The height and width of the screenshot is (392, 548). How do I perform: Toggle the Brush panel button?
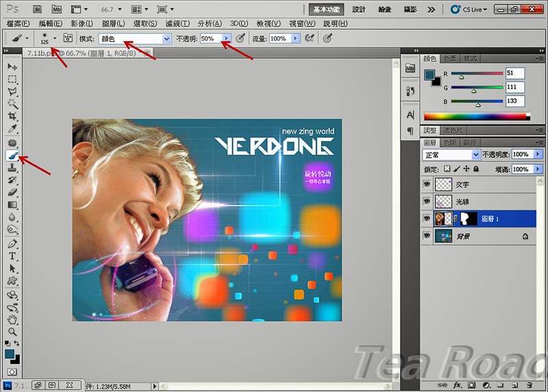pyautogui.click(x=68, y=38)
